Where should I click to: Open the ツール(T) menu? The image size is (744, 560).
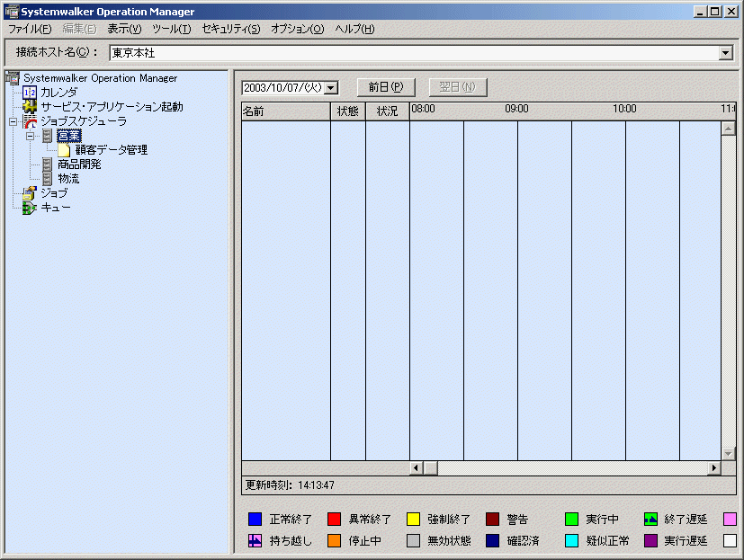(171, 29)
